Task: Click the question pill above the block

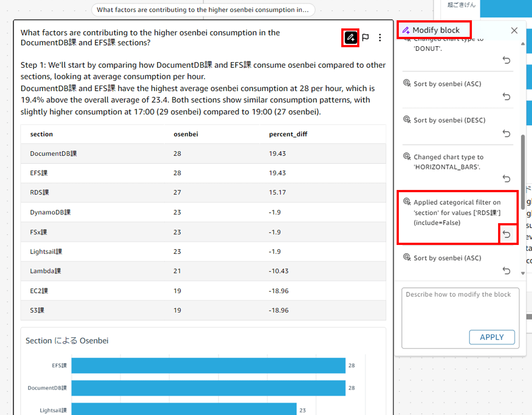Action: 203,10
